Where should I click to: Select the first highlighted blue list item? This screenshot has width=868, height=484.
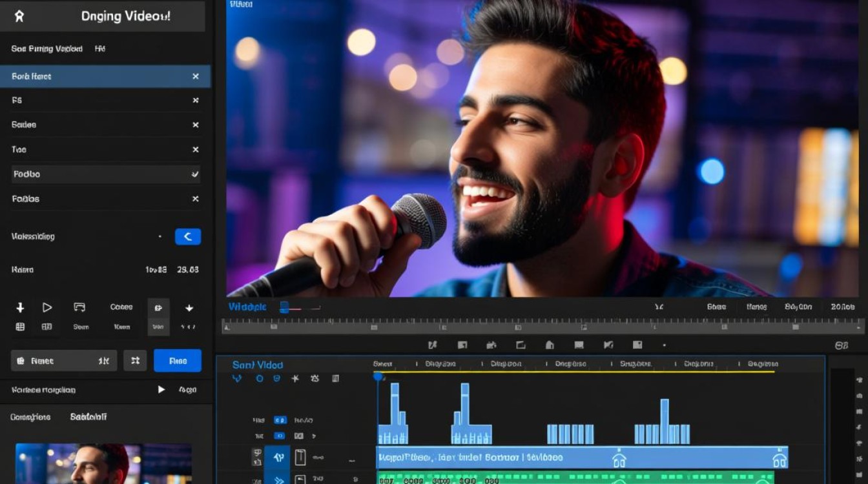click(x=105, y=76)
